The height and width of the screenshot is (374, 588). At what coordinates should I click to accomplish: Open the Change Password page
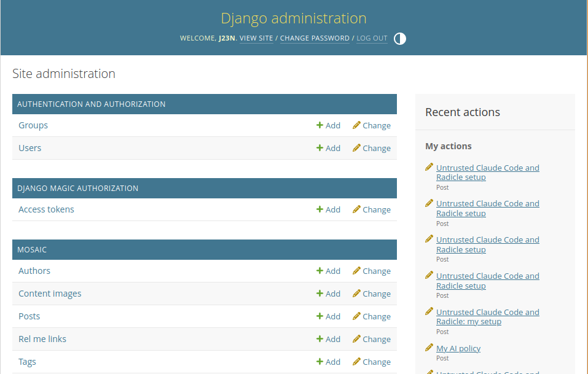coord(315,38)
